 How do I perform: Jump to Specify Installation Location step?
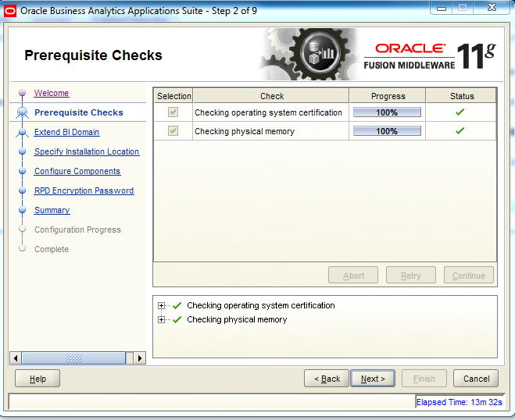pyautogui.click(x=87, y=151)
